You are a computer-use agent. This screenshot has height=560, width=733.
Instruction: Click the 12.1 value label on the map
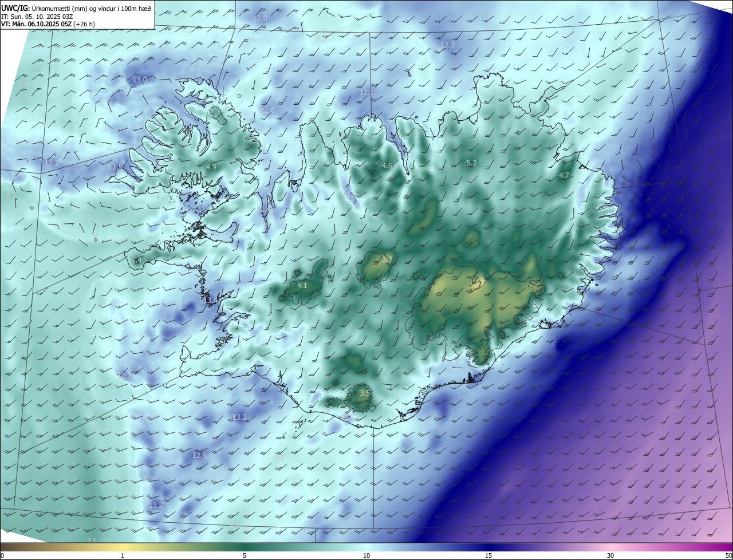coord(366,92)
